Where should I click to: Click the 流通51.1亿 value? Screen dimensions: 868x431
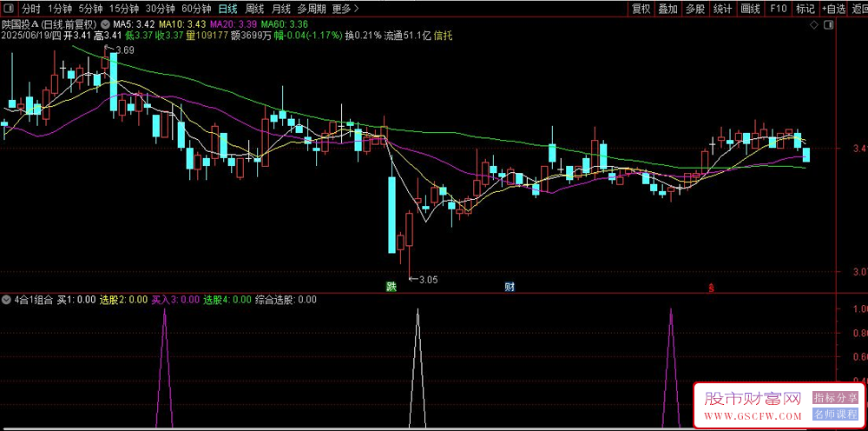click(407, 36)
